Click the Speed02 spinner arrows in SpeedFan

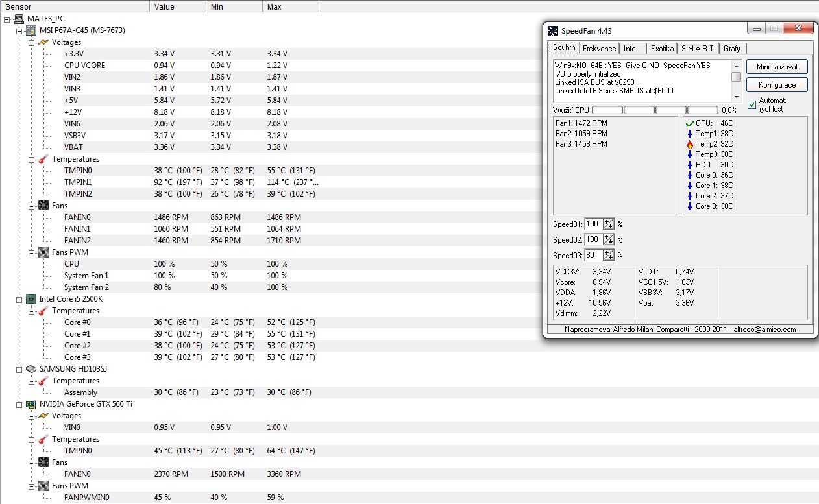click(608, 239)
